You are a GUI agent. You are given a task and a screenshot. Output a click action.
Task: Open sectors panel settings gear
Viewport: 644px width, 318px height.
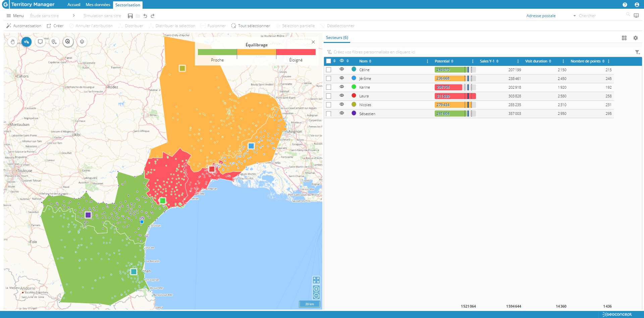point(635,38)
